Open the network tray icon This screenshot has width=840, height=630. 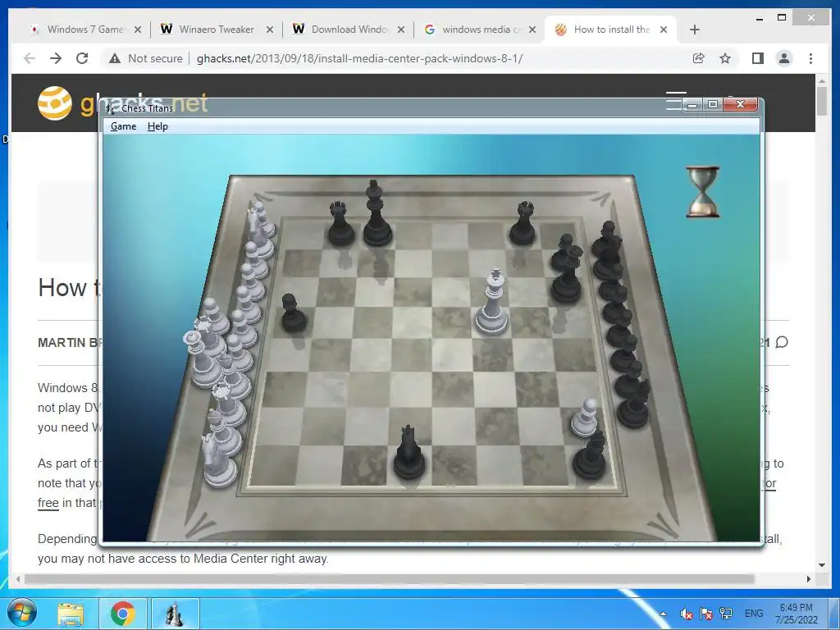[726, 614]
